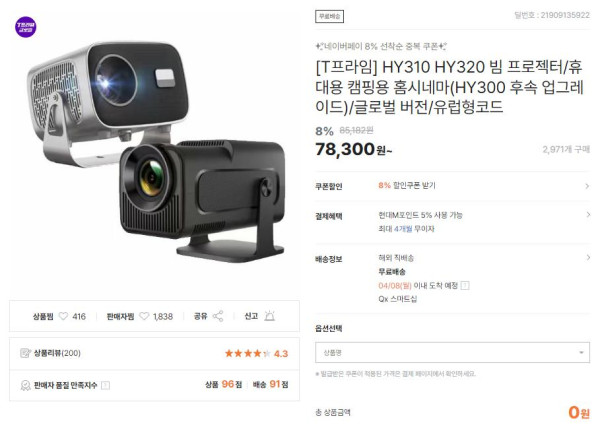Open the help icon beside 판매자 품질 만족지수

(x=105, y=385)
